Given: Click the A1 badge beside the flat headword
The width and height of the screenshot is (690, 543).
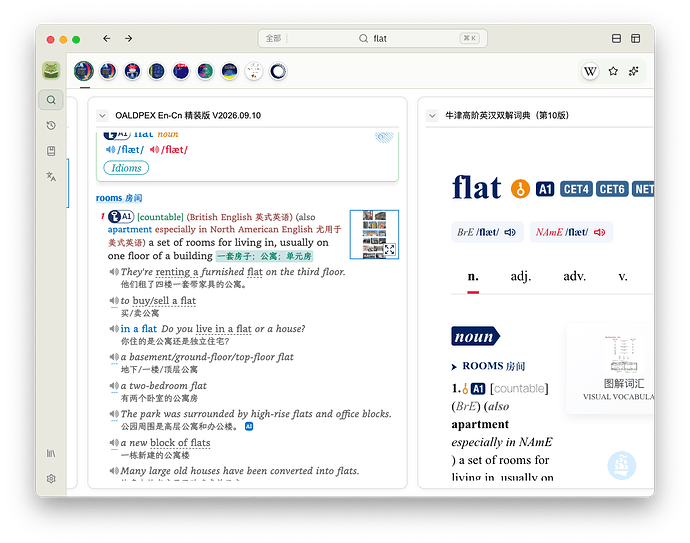Looking at the screenshot, I should [545, 189].
